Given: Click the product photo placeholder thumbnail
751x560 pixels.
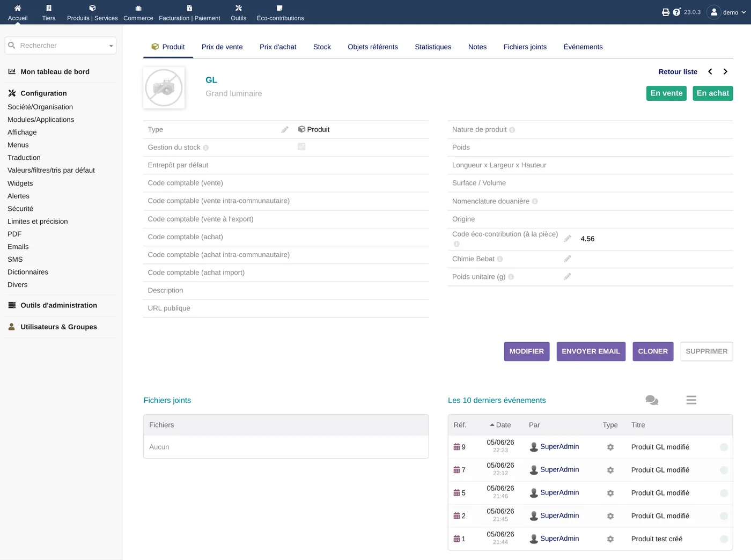Looking at the screenshot, I should (x=164, y=88).
